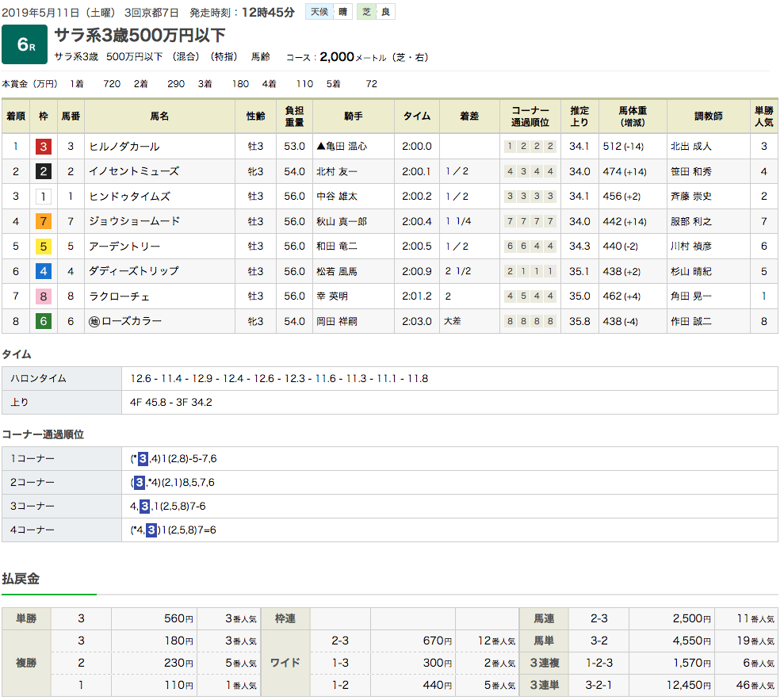Click the green 芝 track label
784x700 pixels.
click(x=365, y=12)
